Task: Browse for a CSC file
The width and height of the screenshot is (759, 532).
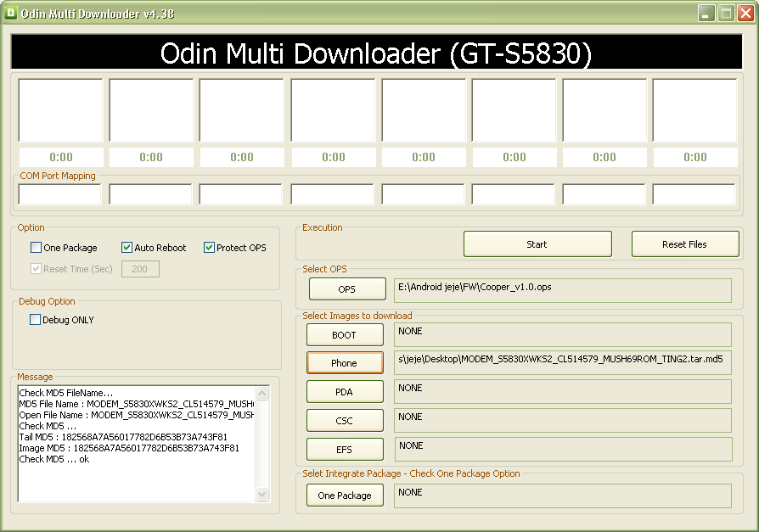Action: pyautogui.click(x=344, y=421)
